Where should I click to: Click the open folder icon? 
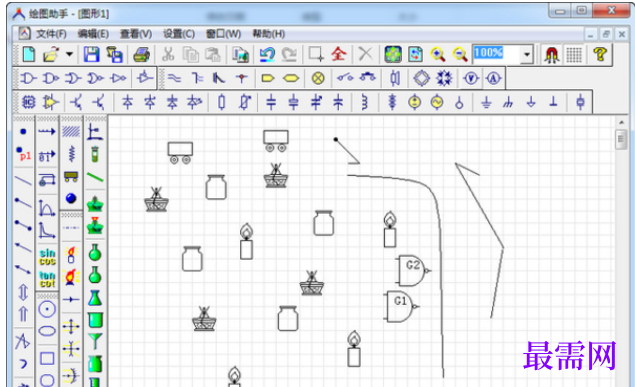[x=51, y=54]
